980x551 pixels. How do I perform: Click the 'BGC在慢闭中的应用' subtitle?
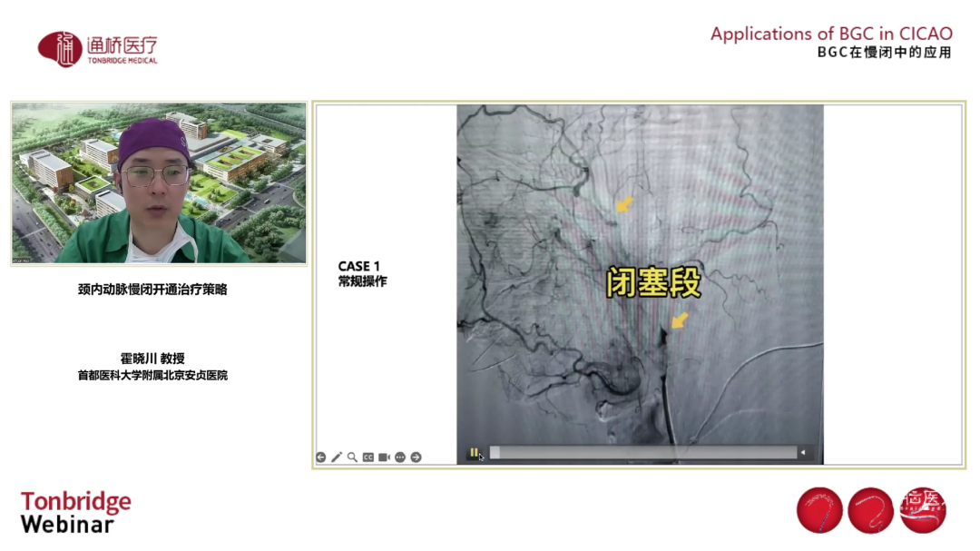click(885, 53)
